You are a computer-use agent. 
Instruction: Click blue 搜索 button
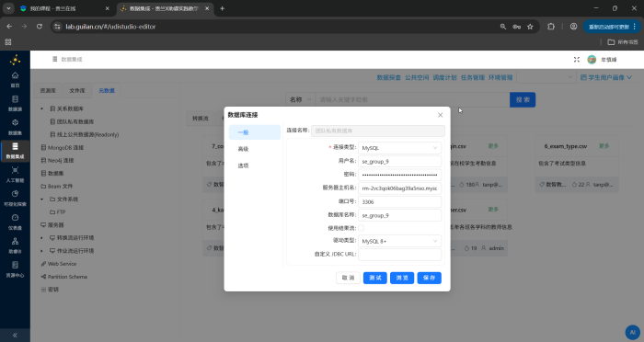pyautogui.click(x=523, y=99)
